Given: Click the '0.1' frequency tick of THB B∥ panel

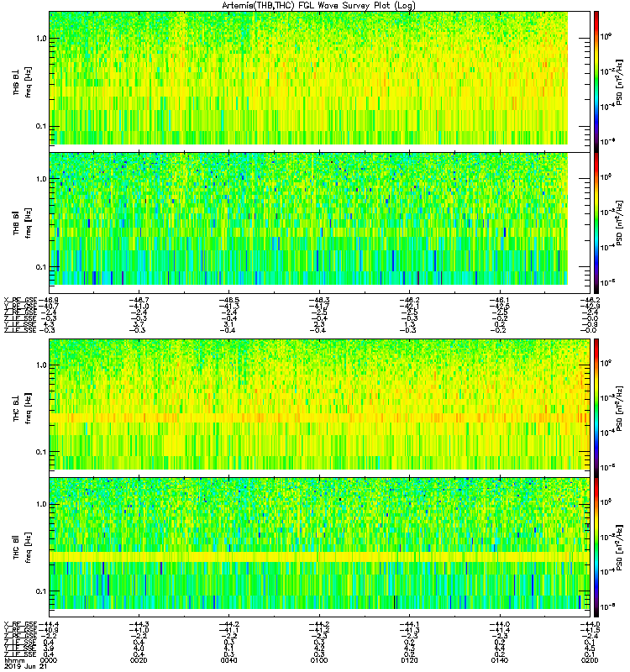Looking at the screenshot, I should [41, 267].
